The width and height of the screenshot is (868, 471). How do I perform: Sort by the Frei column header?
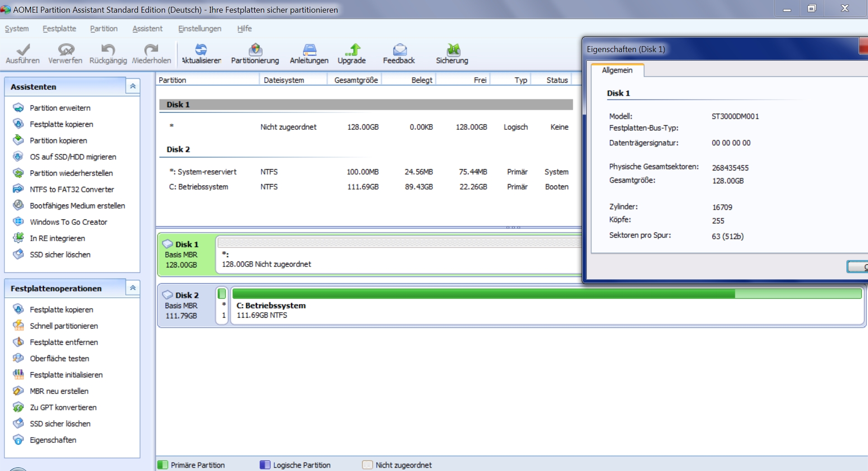point(463,80)
